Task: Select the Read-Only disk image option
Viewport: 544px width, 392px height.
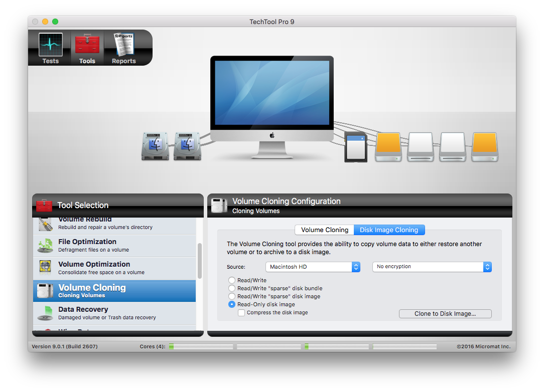Action: tap(232, 304)
